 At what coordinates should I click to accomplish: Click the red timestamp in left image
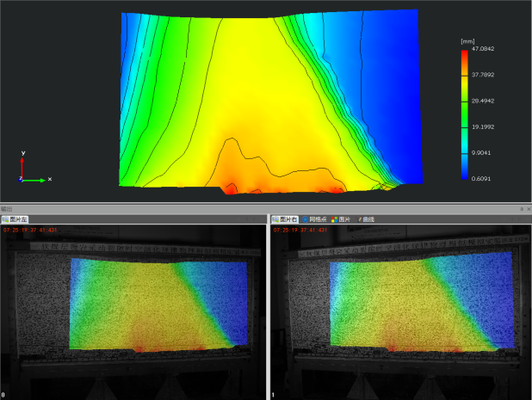[32, 231]
